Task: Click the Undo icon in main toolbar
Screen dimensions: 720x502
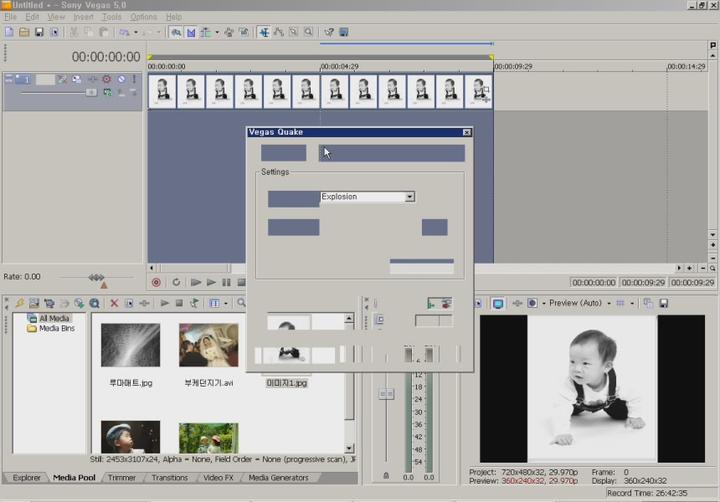Action: point(124,32)
